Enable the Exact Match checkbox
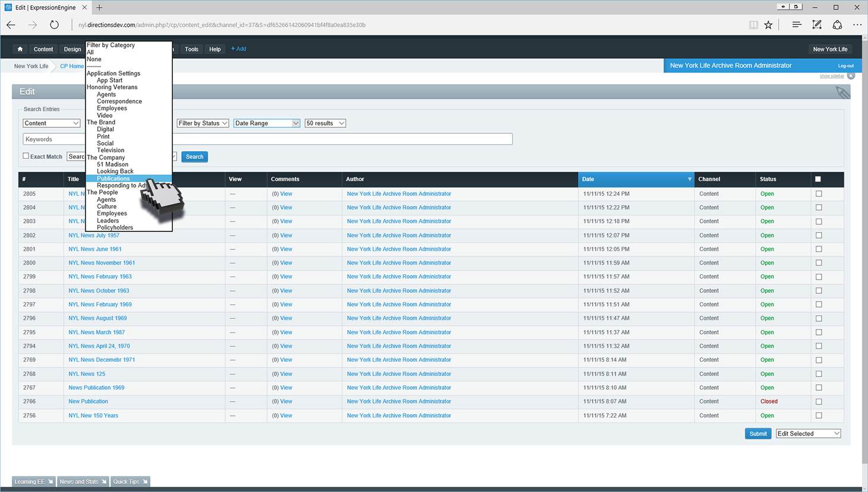The image size is (868, 492). [x=26, y=156]
